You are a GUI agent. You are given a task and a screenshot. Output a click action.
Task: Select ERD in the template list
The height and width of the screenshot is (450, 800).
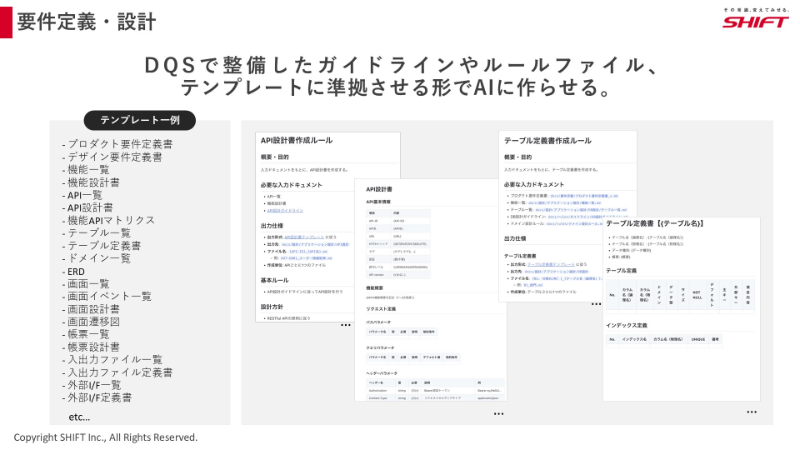(x=76, y=271)
